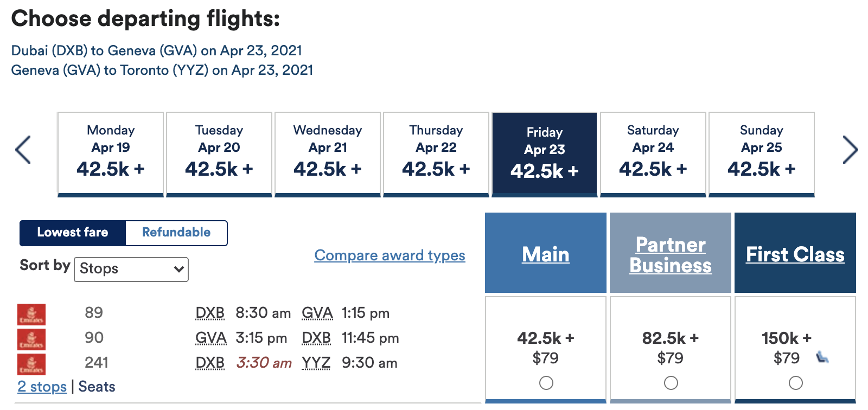Click the next week right arrow

pyautogui.click(x=850, y=150)
